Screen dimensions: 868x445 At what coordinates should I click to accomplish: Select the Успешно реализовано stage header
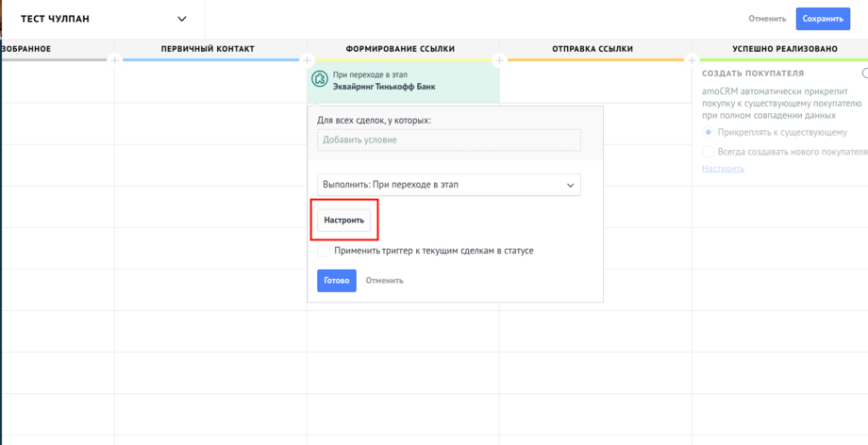785,49
